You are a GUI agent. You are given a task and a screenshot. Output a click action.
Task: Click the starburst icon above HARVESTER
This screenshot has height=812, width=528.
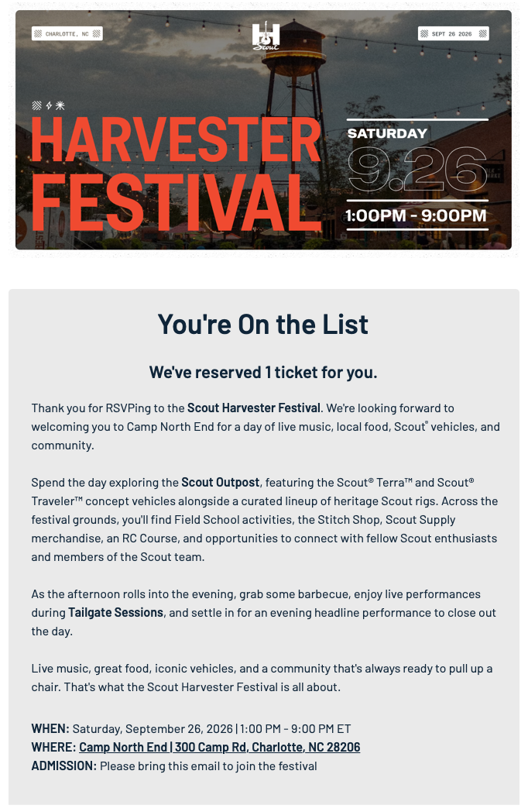click(60, 105)
